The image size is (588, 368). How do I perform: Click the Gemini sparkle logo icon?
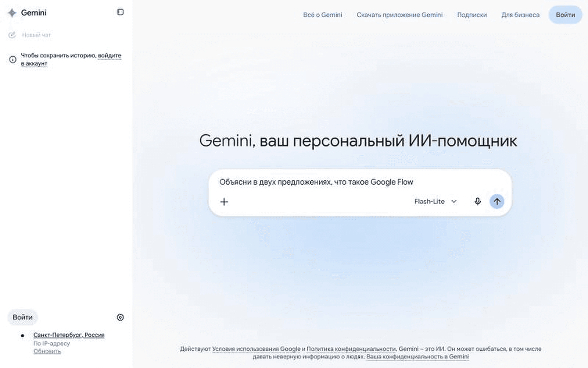point(12,13)
